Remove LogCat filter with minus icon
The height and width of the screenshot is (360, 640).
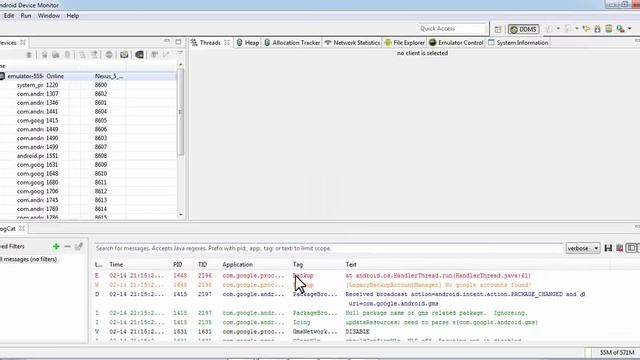[x=68, y=246]
